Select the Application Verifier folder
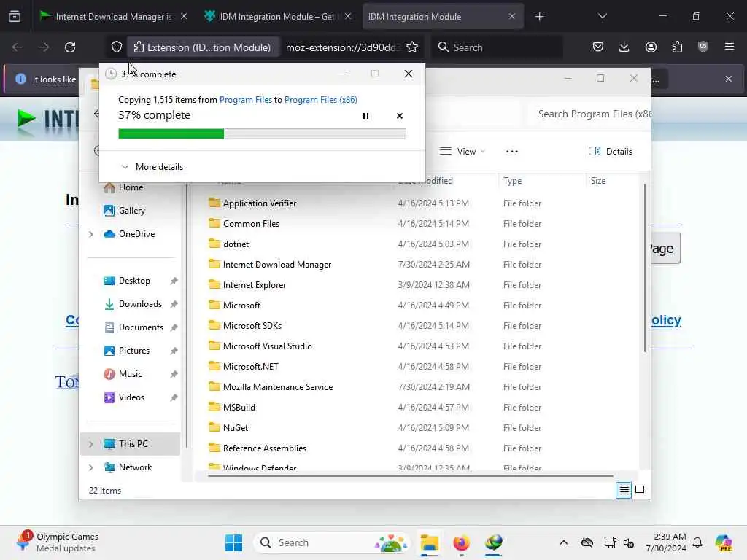The height and width of the screenshot is (560, 747). coord(260,203)
